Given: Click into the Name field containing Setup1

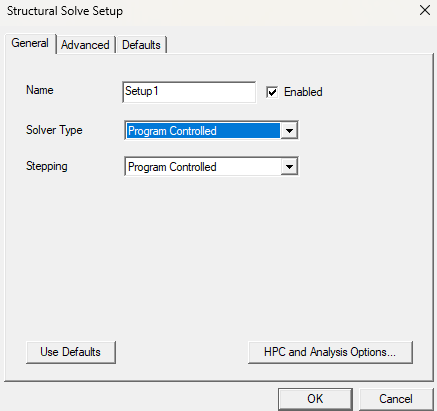Looking at the screenshot, I should click(x=189, y=92).
